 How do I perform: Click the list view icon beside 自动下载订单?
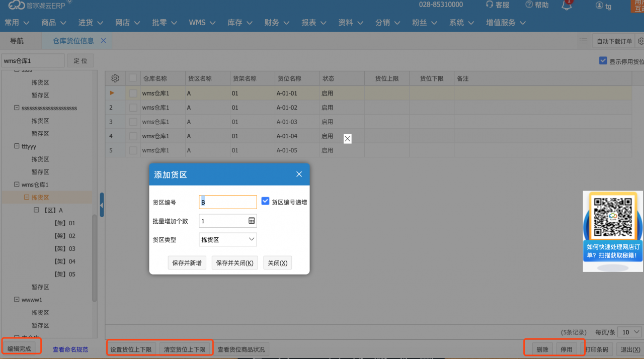coord(583,41)
